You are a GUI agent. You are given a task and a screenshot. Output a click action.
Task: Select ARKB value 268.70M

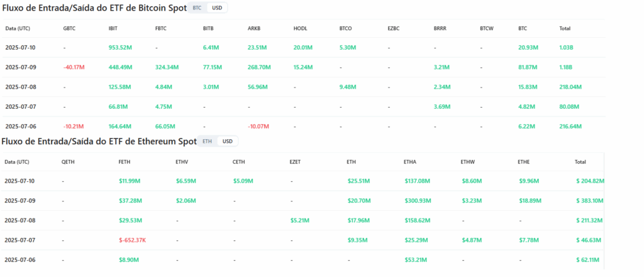[259, 67]
